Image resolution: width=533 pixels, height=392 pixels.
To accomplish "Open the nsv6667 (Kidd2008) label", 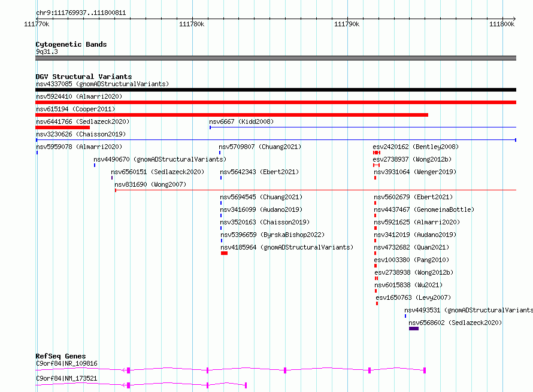I will tap(241, 121).
